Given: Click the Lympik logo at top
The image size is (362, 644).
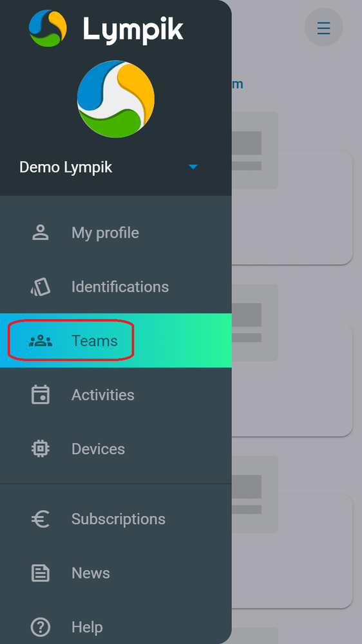Looking at the screenshot, I should (x=106, y=29).
